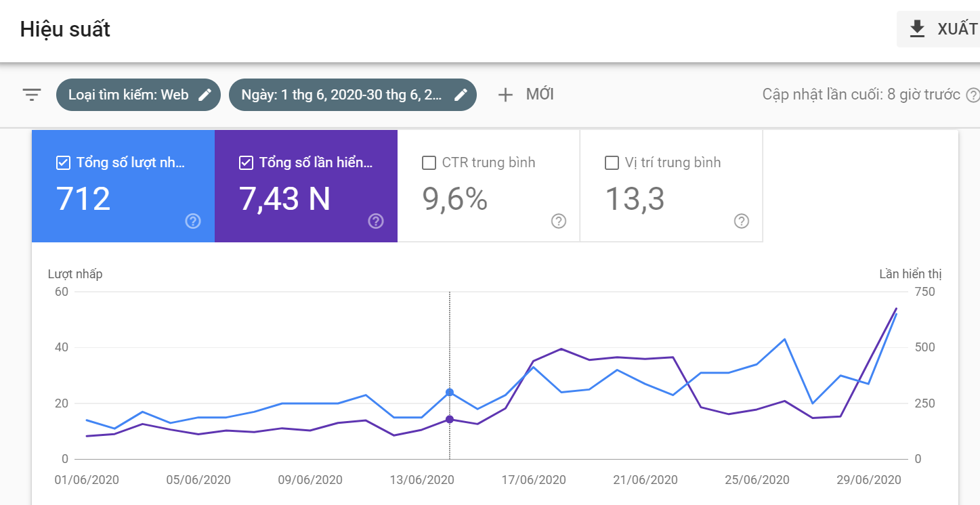Image resolution: width=980 pixels, height=505 pixels.
Task: Click the download arrow icon beside XUẤT
Action: point(917,28)
